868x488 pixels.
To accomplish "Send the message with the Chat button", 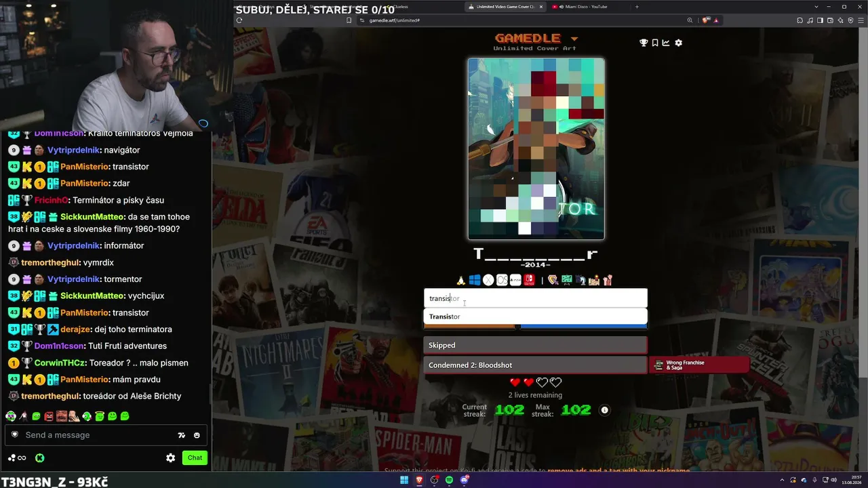I will (195, 457).
